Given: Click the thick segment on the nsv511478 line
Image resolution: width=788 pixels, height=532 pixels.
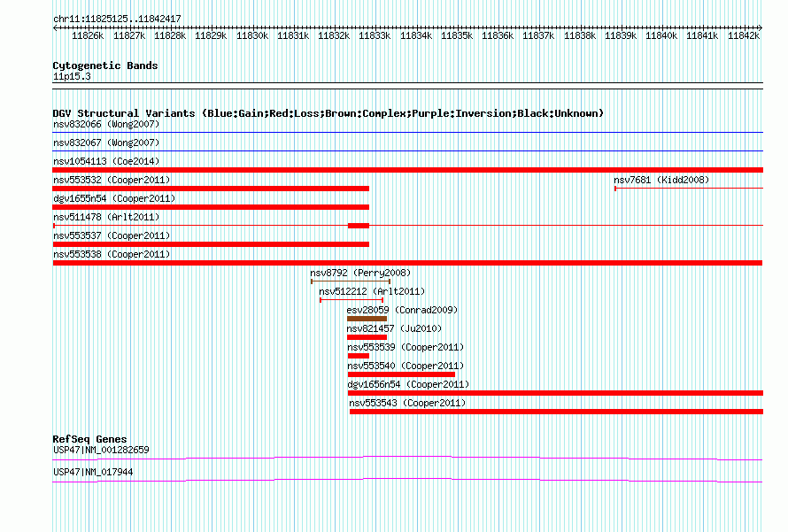Looking at the screenshot, I should [359, 226].
